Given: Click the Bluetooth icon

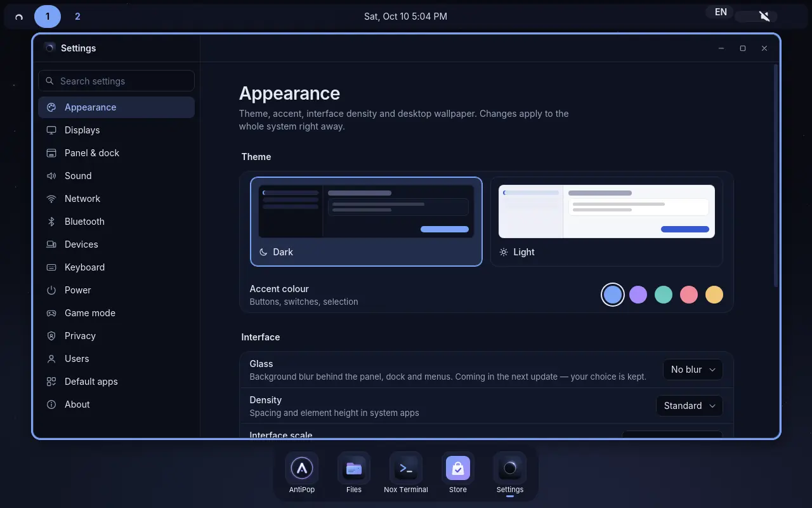Looking at the screenshot, I should (51, 222).
